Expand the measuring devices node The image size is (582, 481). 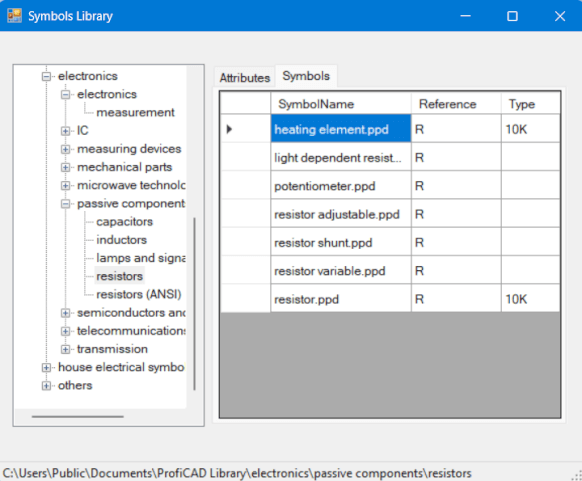pyautogui.click(x=65, y=149)
